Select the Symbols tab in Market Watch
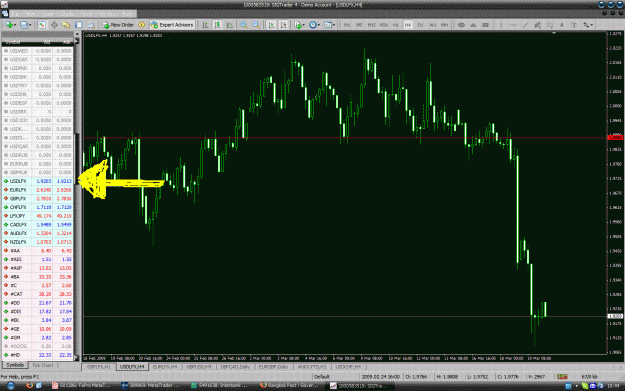Image resolution: width=625 pixels, height=391 pixels. click(x=15, y=365)
